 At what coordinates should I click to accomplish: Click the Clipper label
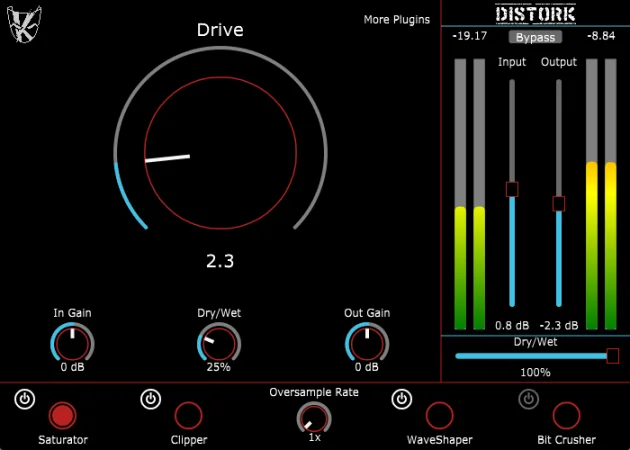click(189, 440)
